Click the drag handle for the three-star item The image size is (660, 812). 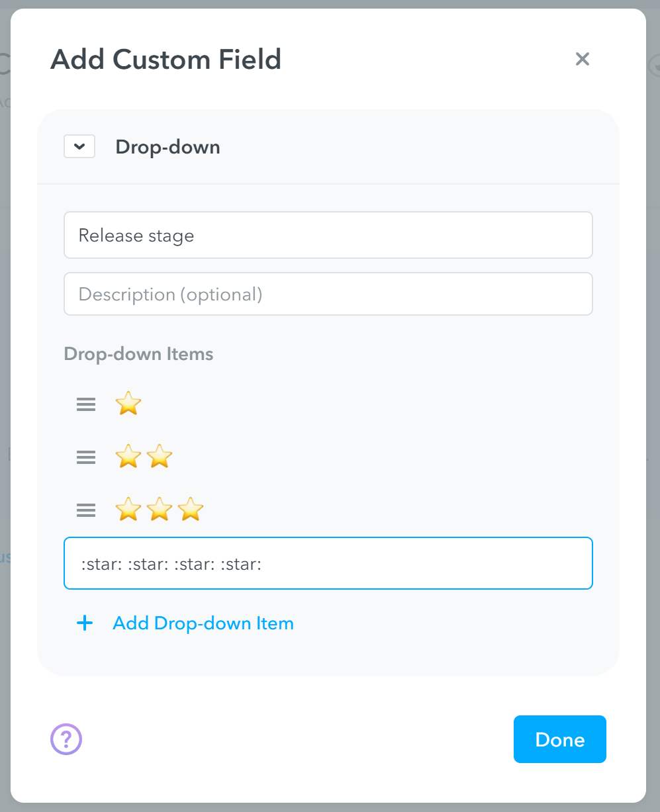(x=85, y=510)
